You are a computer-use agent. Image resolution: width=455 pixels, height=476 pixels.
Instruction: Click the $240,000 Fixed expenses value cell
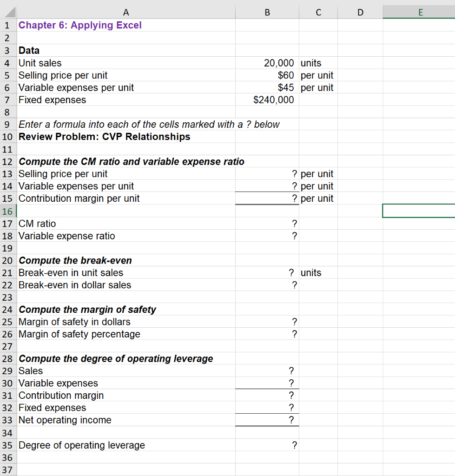267,99
